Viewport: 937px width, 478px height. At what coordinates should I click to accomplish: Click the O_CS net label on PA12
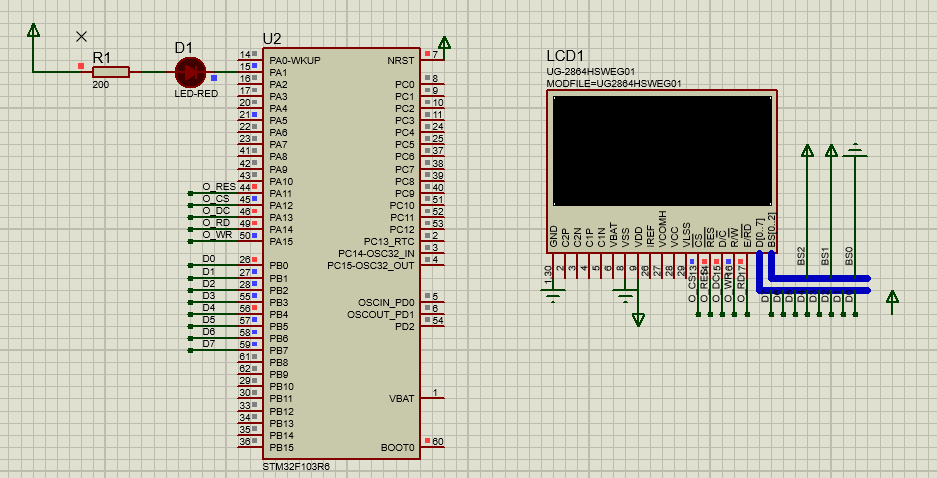point(216,199)
